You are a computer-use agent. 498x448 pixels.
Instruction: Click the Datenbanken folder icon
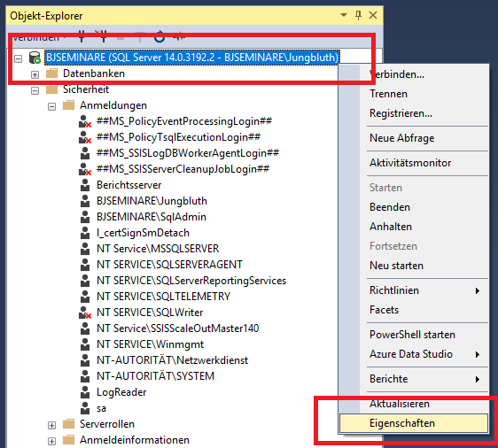(51, 73)
